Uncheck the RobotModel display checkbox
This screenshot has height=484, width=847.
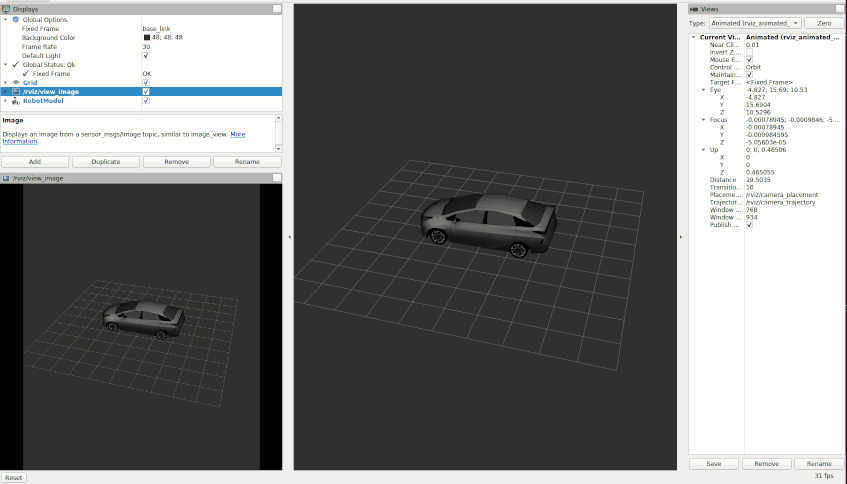click(x=146, y=100)
